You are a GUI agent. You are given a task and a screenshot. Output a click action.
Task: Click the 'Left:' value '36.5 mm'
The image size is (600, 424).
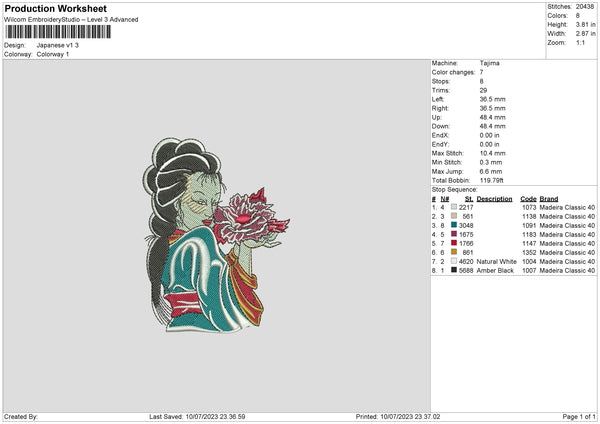492,99
